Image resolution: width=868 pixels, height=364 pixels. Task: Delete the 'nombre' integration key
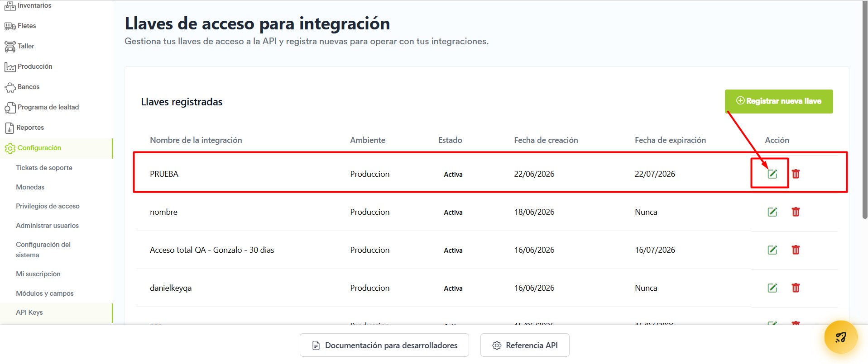796,212
